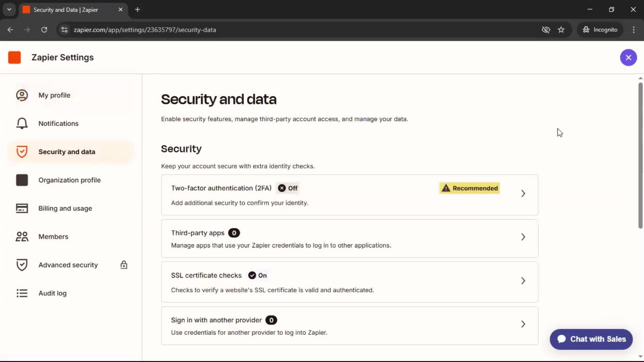Click the Organization profile square icon
Screen dimensions: 644x362
pyautogui.click(x=22, y=180)
